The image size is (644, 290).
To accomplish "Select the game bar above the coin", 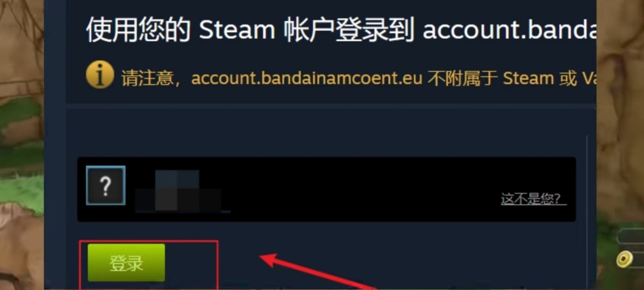I will point(631,236).
